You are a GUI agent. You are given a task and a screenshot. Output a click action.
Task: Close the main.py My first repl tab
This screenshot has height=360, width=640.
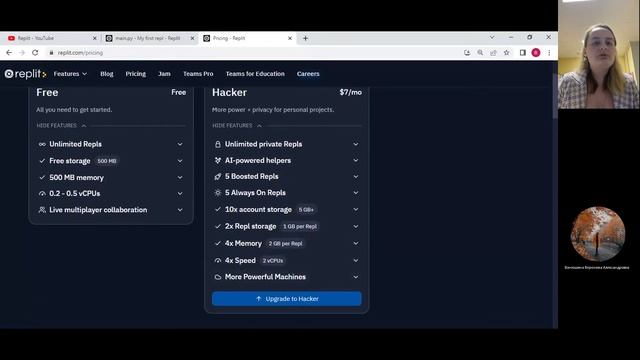(192, 38)
